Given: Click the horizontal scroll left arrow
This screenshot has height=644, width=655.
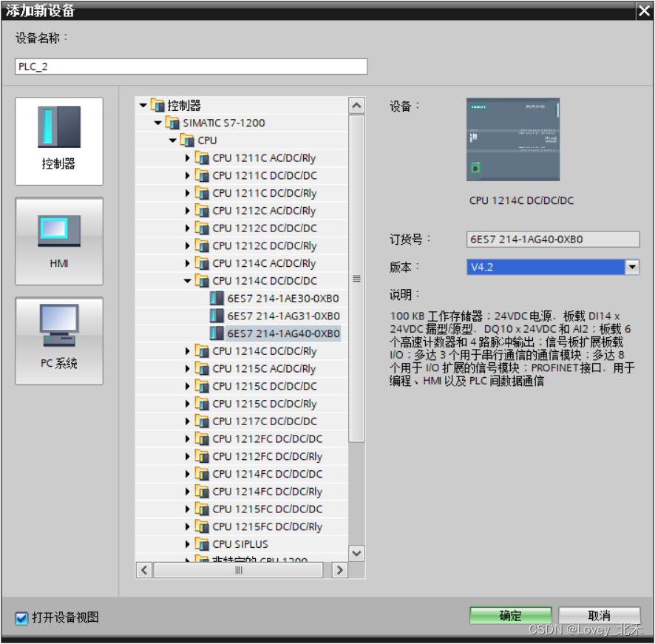Looking at the screenshot, I should click(x=144, y=570).
